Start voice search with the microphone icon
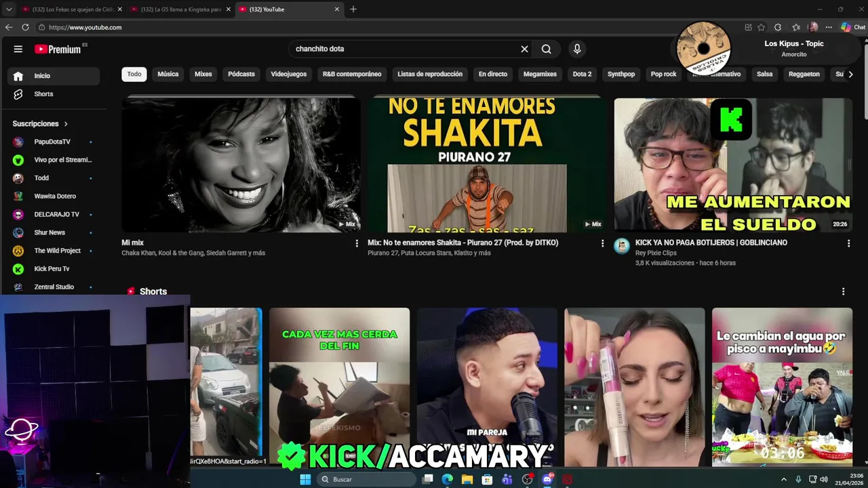Viewport: 868px width, 488px height. coord(577,49)
